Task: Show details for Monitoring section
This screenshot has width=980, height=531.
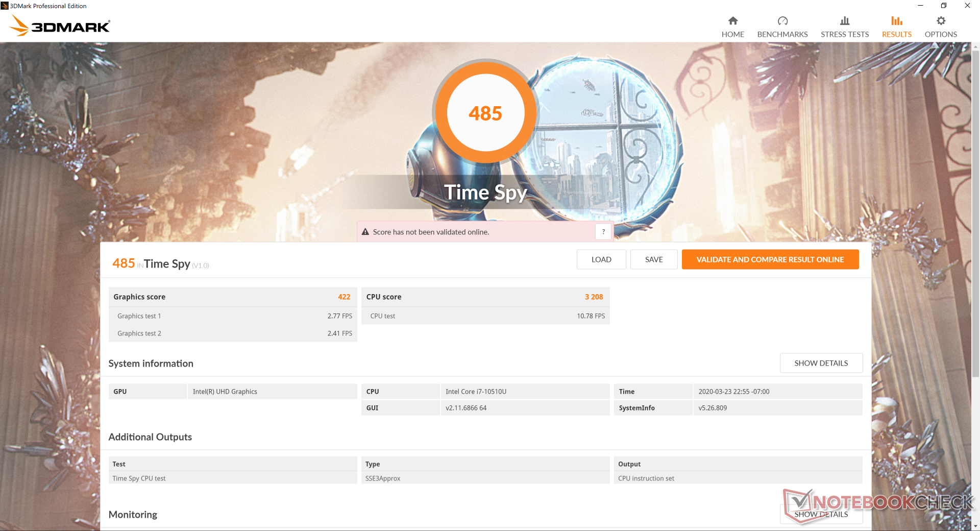Action: pos(821,514)
